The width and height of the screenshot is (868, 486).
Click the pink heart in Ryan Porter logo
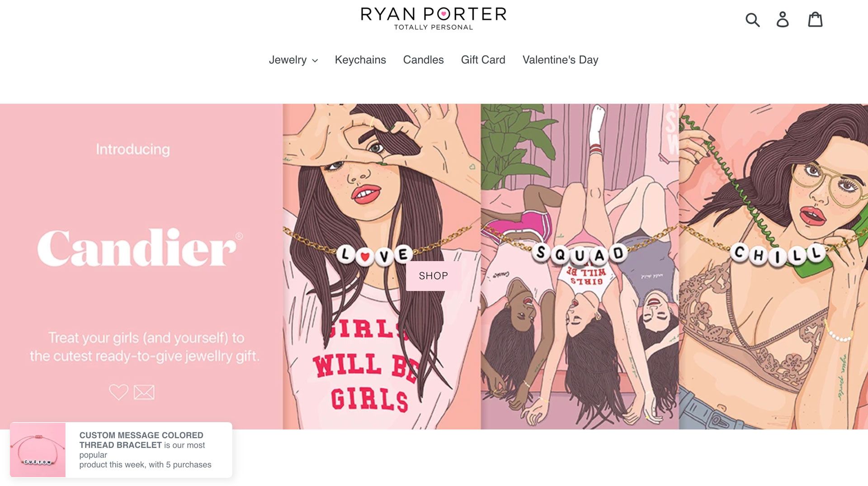point(444,14)
